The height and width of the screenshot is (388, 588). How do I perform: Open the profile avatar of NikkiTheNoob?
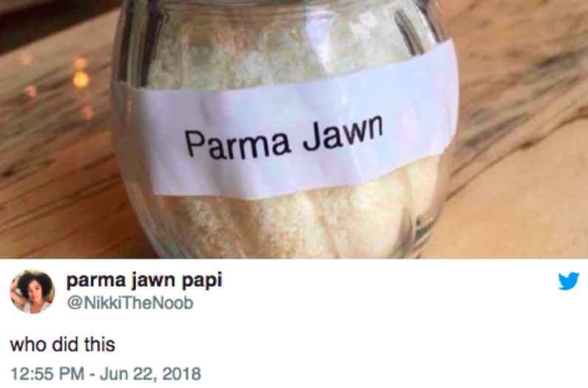[x=33, y=292]
